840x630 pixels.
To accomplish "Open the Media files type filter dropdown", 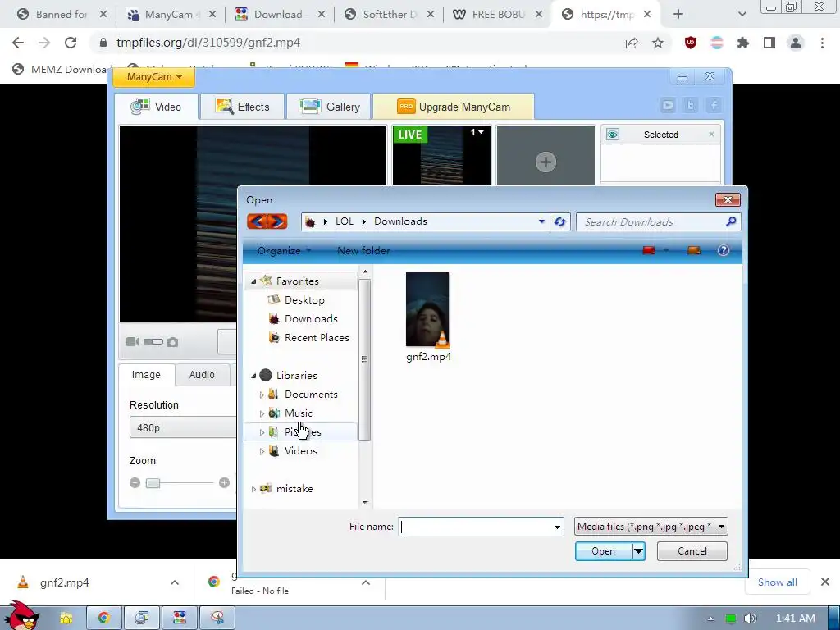I will [x=651, y=527].
